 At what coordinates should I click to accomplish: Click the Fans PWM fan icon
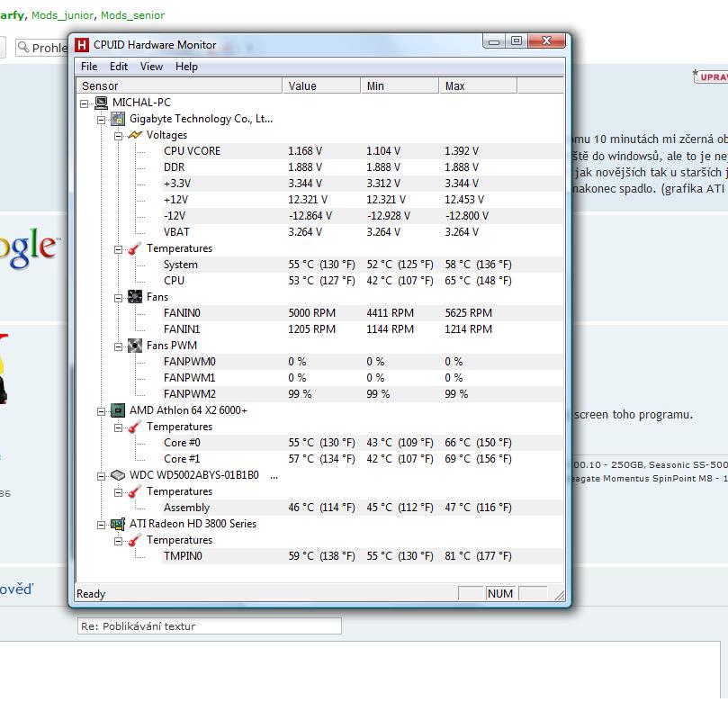tap(135, 346)
